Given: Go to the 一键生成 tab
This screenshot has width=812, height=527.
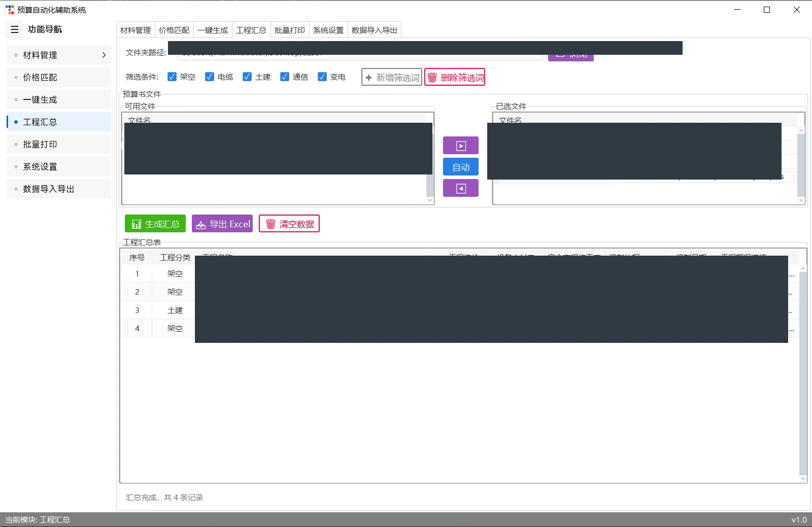Looking at the screenshot, I should [213, 30].
